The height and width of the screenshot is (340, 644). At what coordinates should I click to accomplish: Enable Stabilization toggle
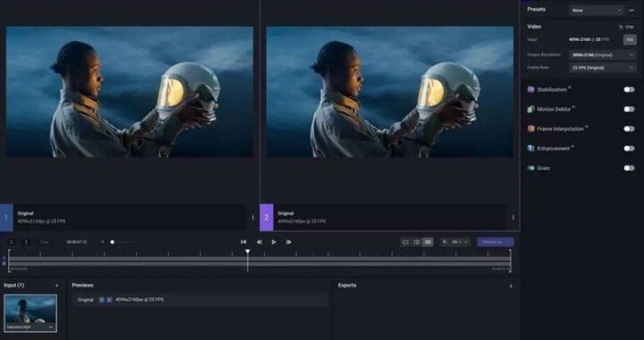pos(629,89)
